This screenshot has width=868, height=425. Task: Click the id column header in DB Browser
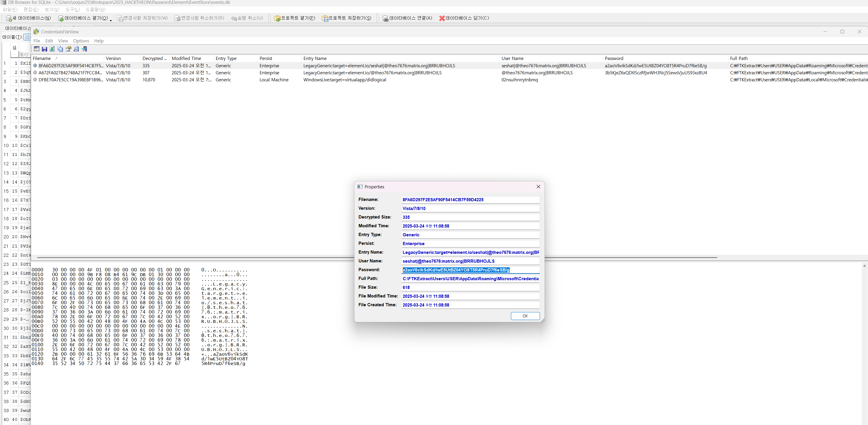point(15,47)
